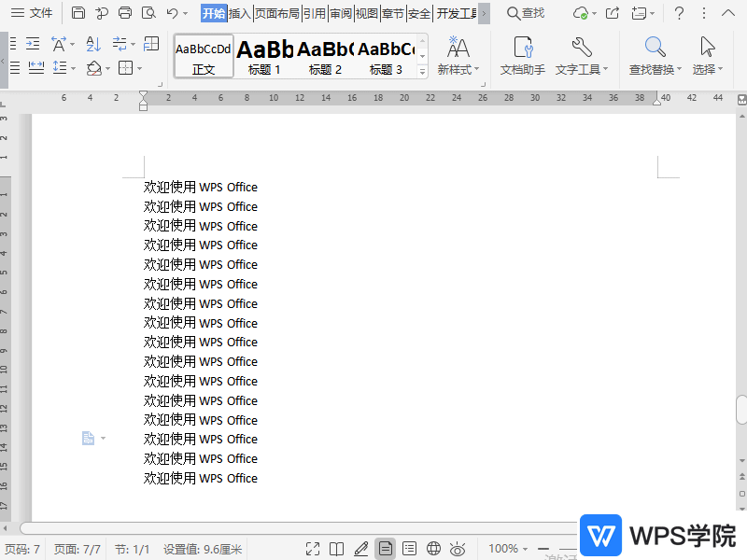Click 查找替换
Image resolution: width=747 pixels, height=560 pixels.
[x=655, y=56]
